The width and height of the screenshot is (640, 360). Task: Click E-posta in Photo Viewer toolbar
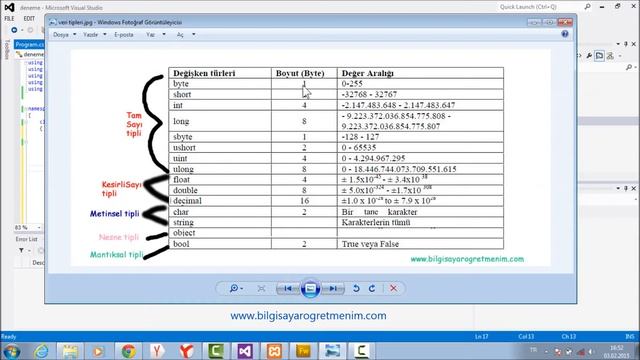click(x=124, y=35)
